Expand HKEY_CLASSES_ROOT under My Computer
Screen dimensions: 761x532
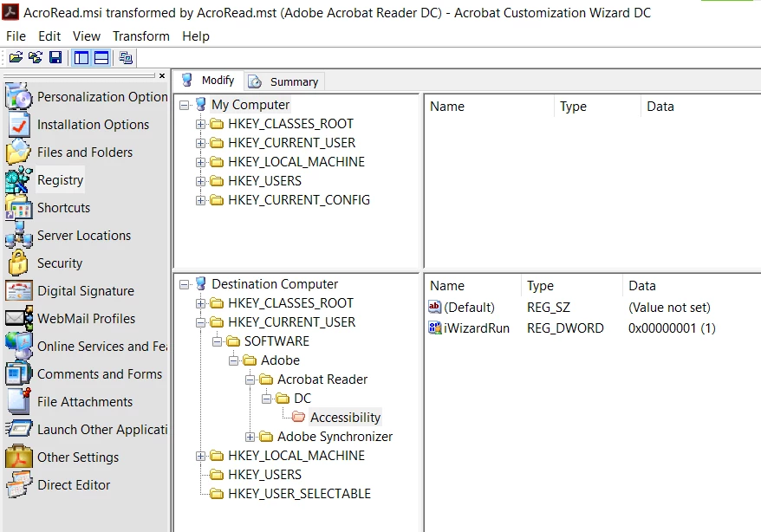click(200, 124)
